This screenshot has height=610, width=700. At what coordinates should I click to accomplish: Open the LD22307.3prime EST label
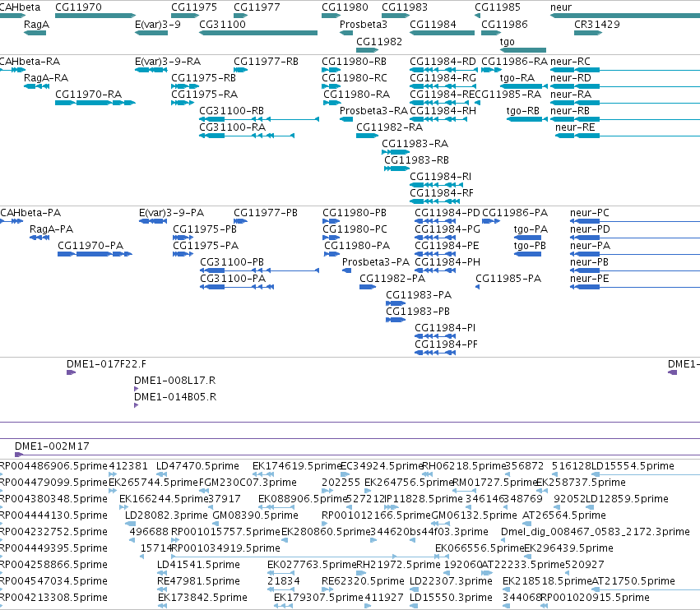(451, 581)
